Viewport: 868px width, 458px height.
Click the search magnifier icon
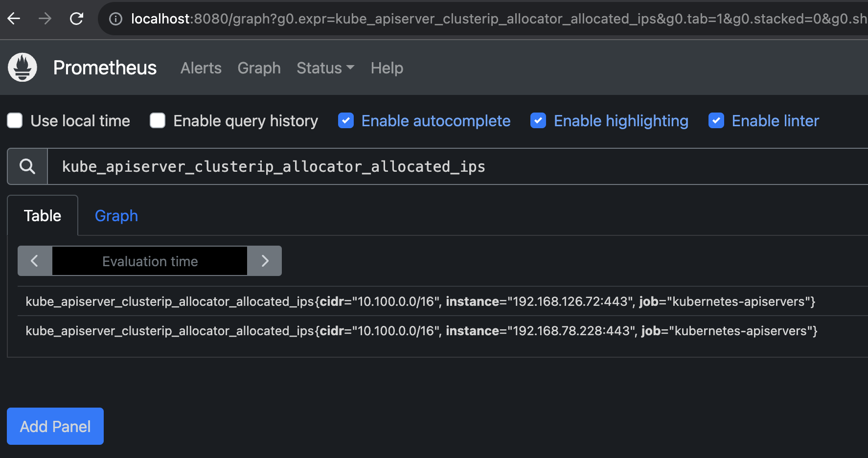[x=27, y=166]
